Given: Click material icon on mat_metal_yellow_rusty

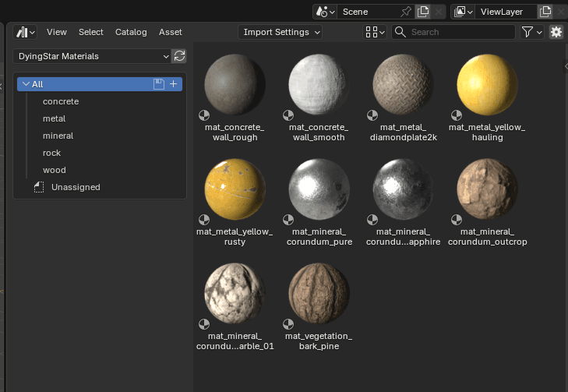Looking at the screenshot, I should coord(204,220).
